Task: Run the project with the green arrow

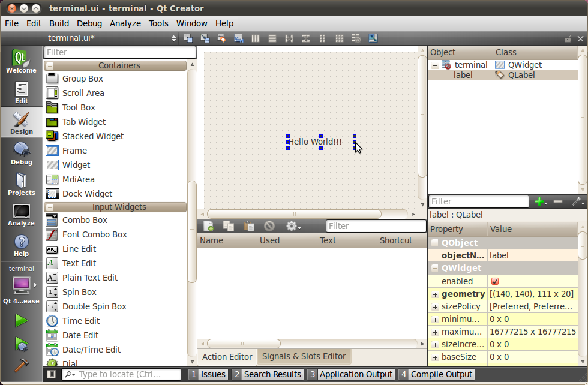Action: 21,321
